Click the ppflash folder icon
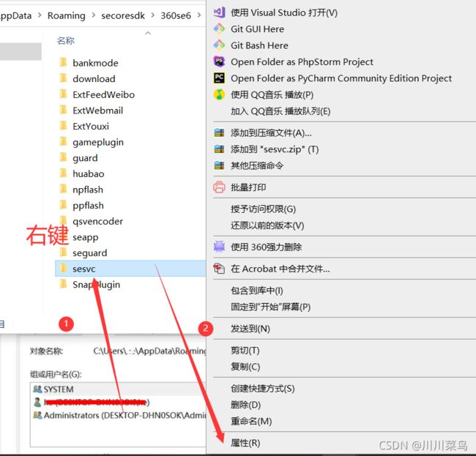Screen dimensions: 476x456 [x=63, y=205]
